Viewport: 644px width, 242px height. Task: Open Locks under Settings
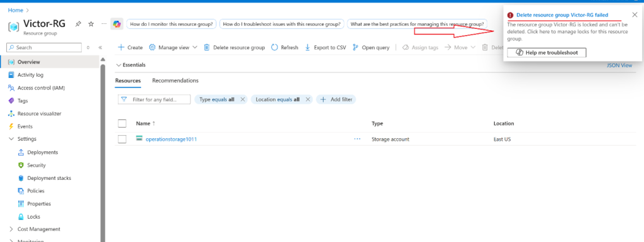click(x=34, y=217)
